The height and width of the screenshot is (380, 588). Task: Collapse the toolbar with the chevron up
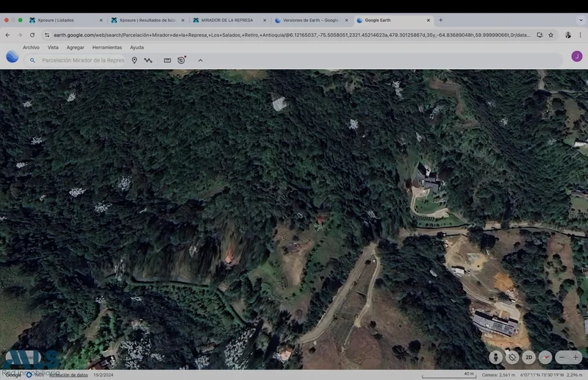[x=200, y=60]
